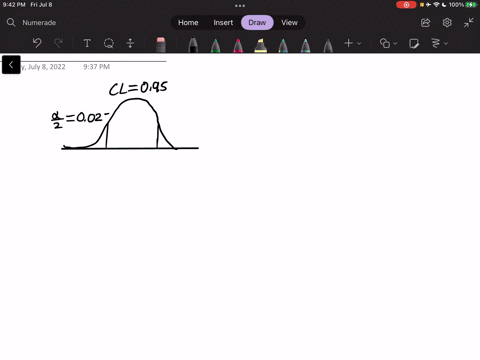Undo the last stroke
Image resolution: width=480 pixels, height=360 pixels.
tap(37, 43)
